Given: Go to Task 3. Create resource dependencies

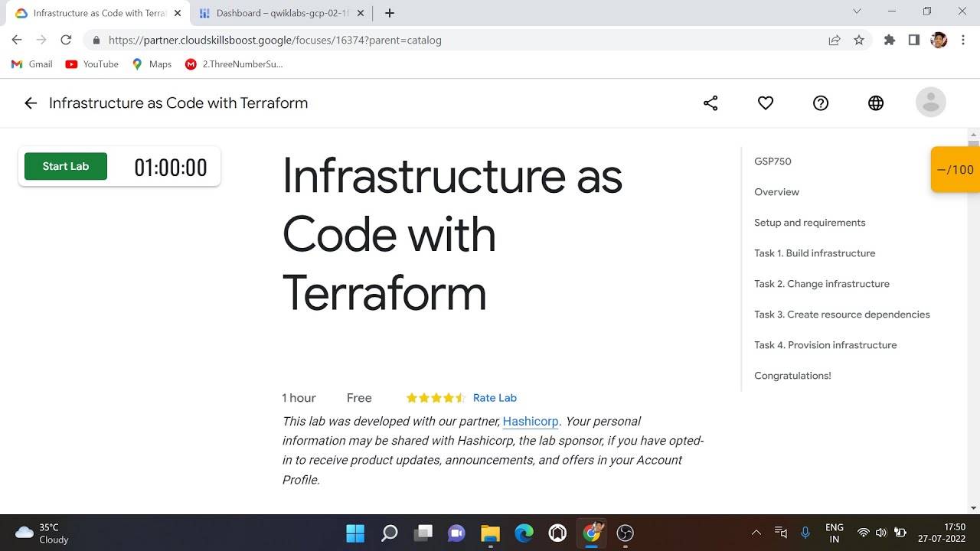Looking at the screenshot, I should point(841,315).
